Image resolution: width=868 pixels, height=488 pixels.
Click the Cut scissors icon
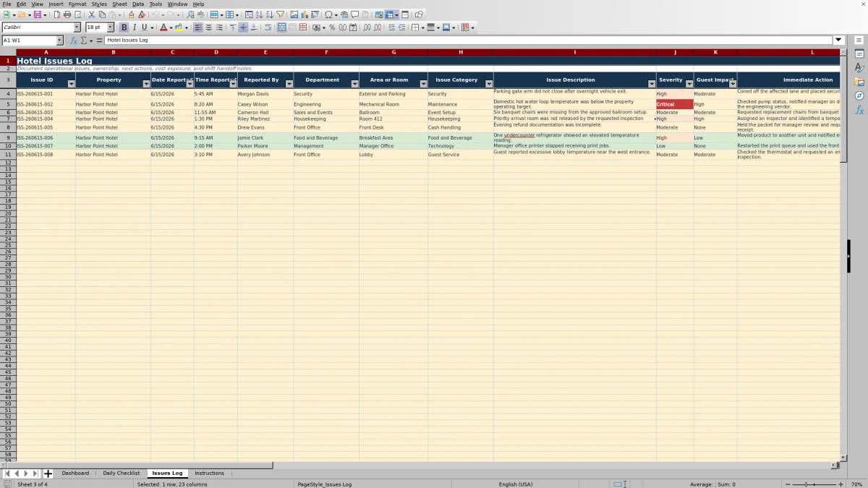pos(91,14)
